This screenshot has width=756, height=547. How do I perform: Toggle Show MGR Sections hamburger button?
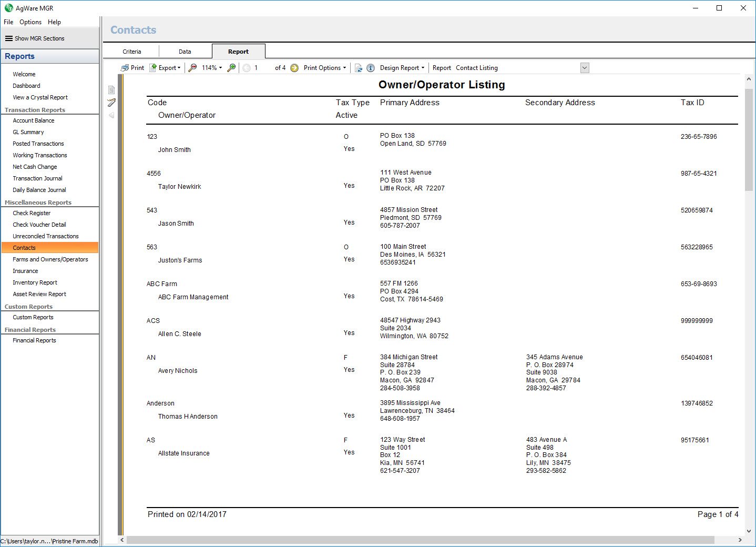9,38
